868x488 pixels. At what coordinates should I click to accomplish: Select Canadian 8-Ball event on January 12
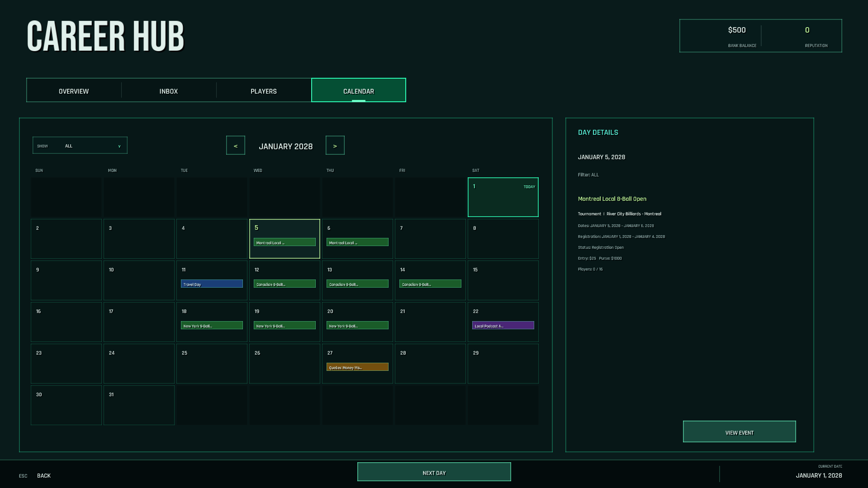(285, 284)
